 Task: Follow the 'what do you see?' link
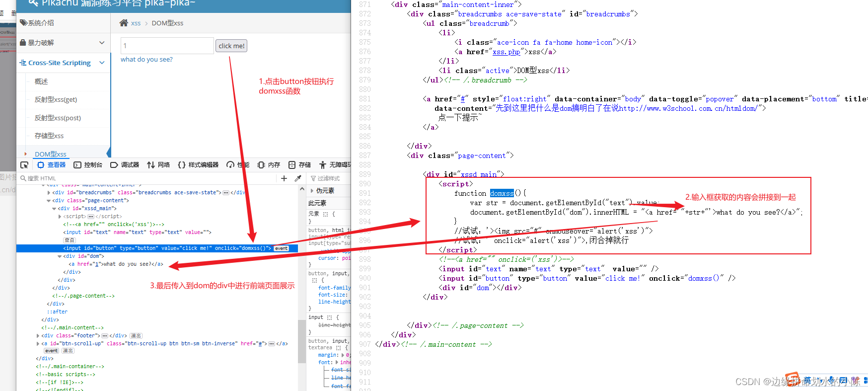[x=146, y=60]
